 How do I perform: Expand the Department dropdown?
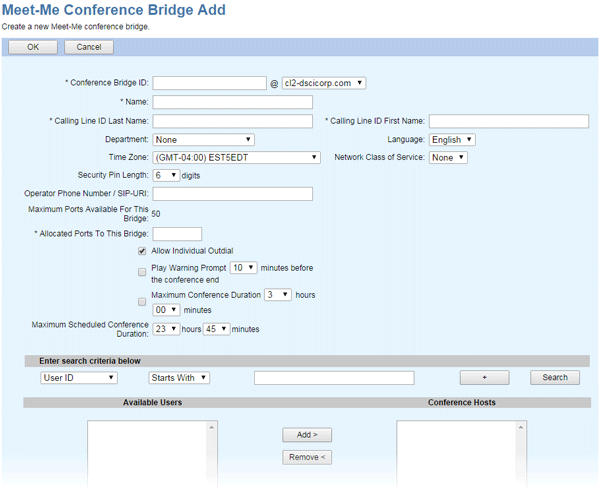click(204, 140)
